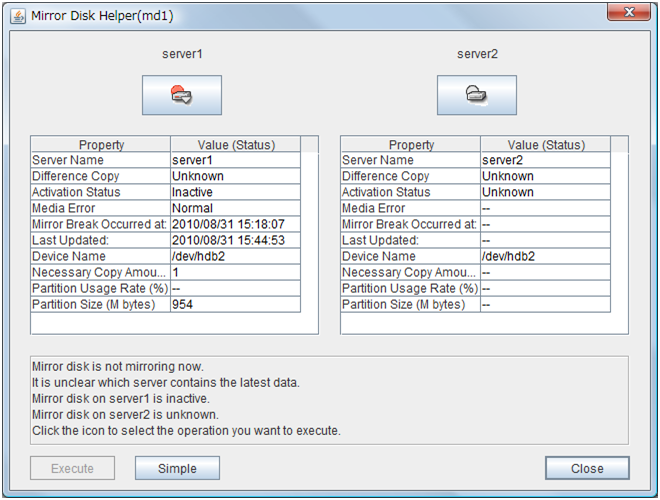The width and height of the screenshot is (660, 500).
Task: Click the Java icon in title bar
Action: click(x=18, y=16)
